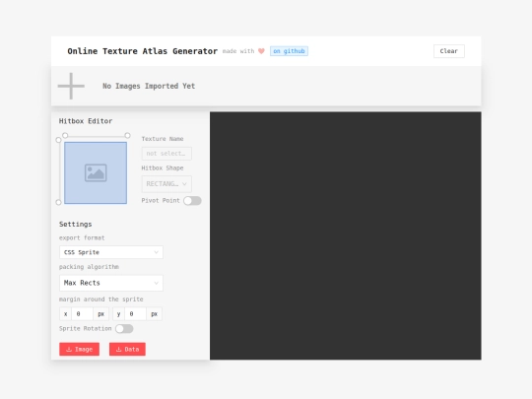The image size is (532, 399).
Task: Click the 'No Images Imported Yet' text
Action: point(149,86)
